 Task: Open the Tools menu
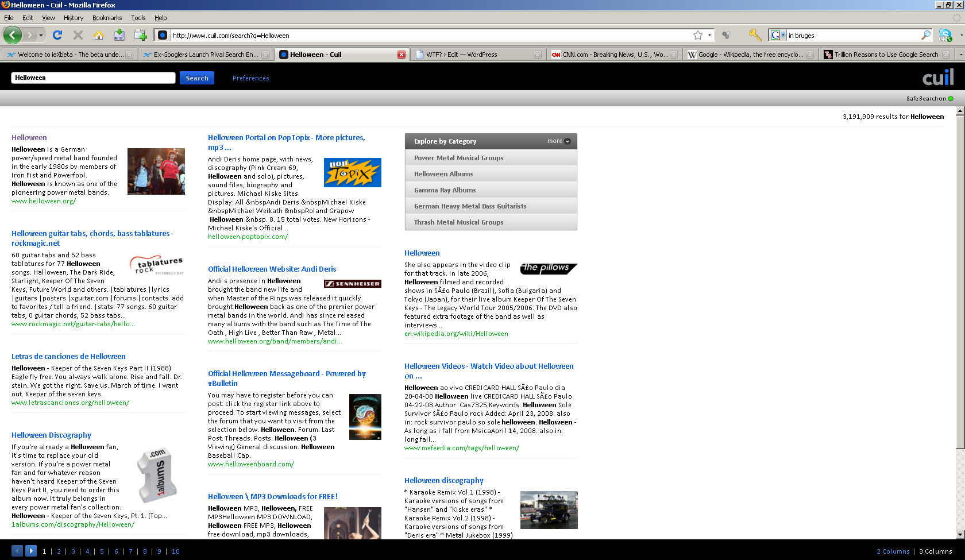(x=138, y=18)
